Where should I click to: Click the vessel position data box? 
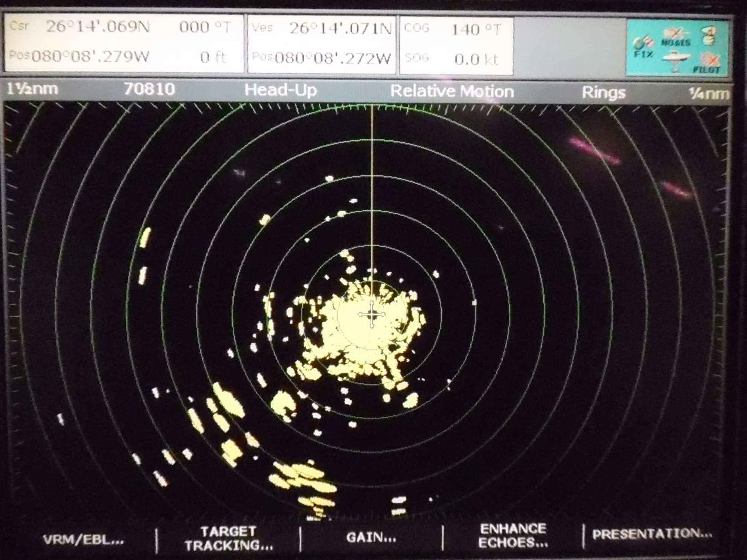321,44
